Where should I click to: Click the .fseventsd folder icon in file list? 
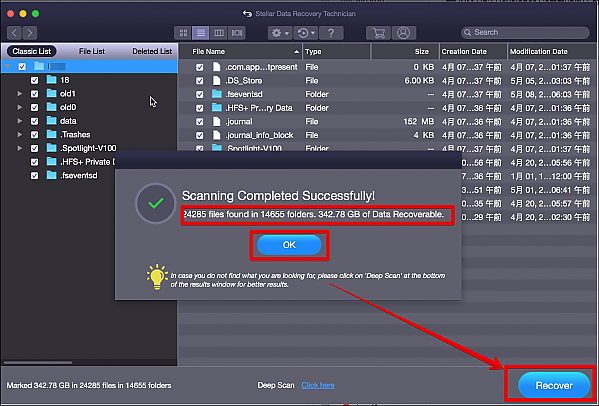coord(217,94)
